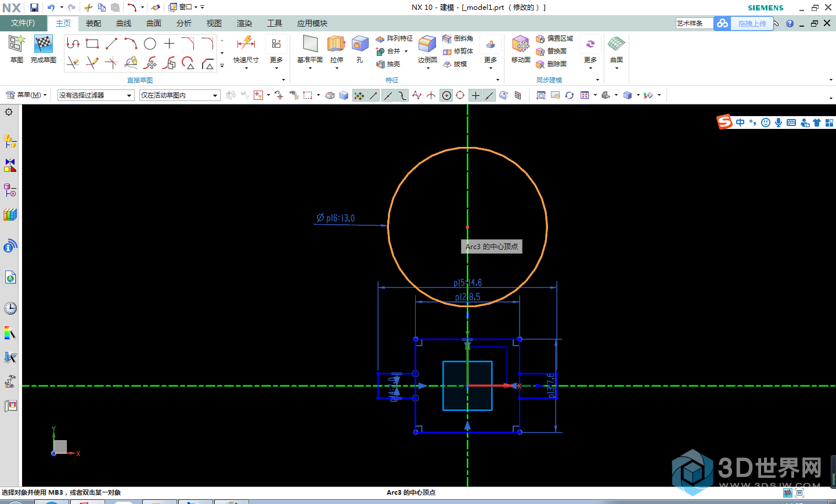Screen dimensions: 836x504
Task: Select the Profile sketch curve tool
Action: tap(73, 44)
